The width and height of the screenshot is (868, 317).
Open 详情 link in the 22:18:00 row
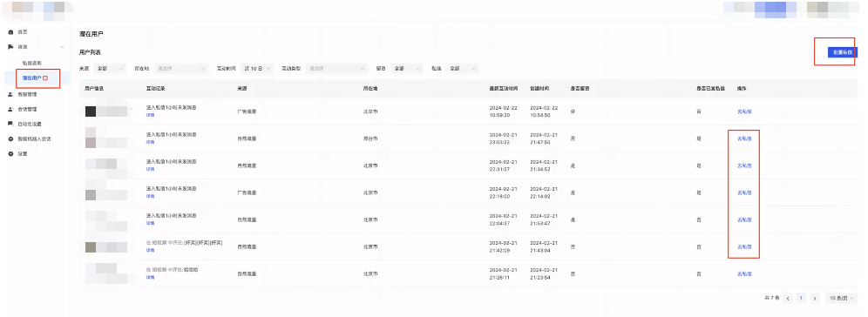pos(150,197)
